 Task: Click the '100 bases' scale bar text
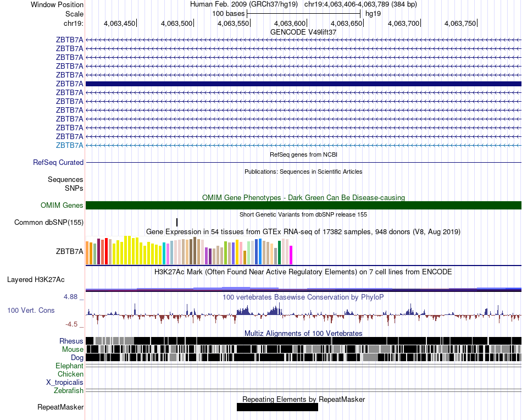click(229, 14)
